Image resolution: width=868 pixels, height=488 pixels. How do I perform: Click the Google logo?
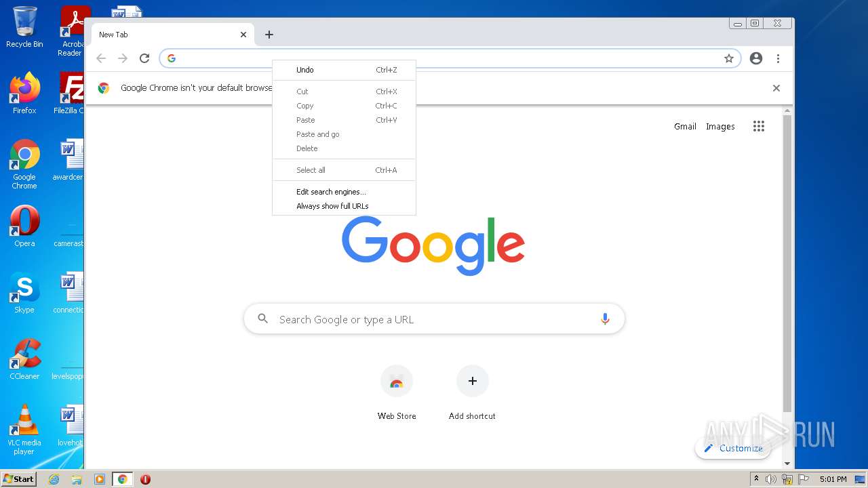pos(433,245)
